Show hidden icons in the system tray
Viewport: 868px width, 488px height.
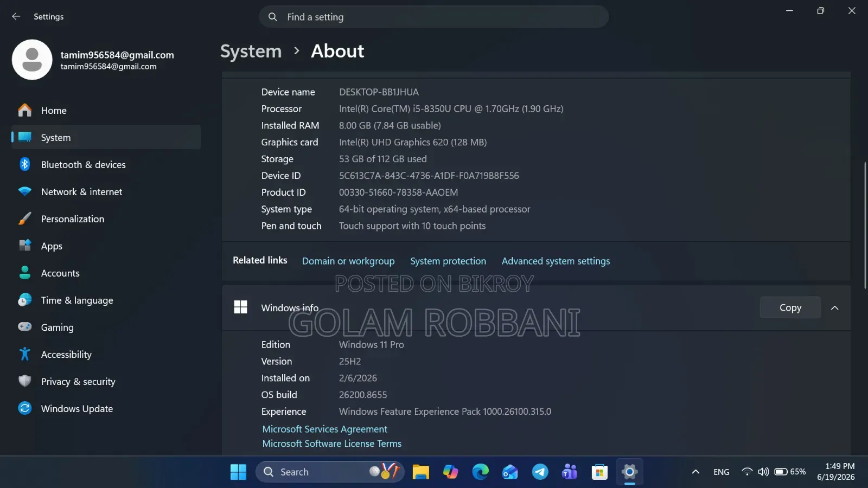point(695,472)
